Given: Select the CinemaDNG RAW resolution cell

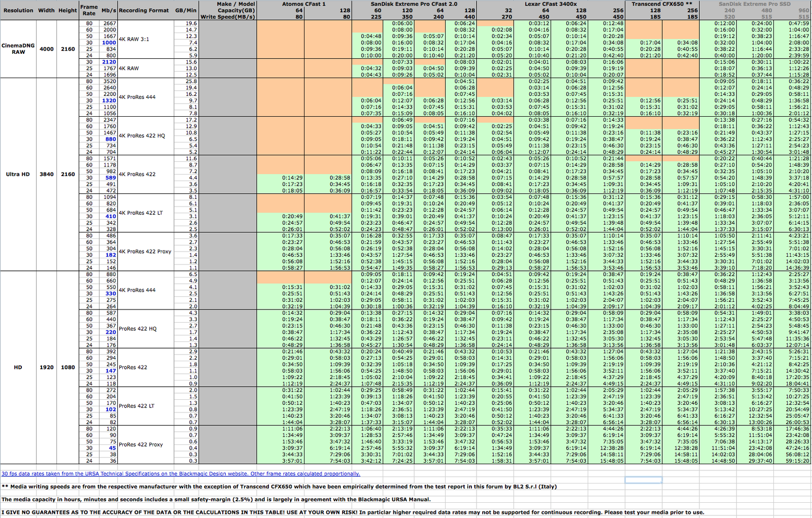Looking at the screenshot, I should click(18, 49).
